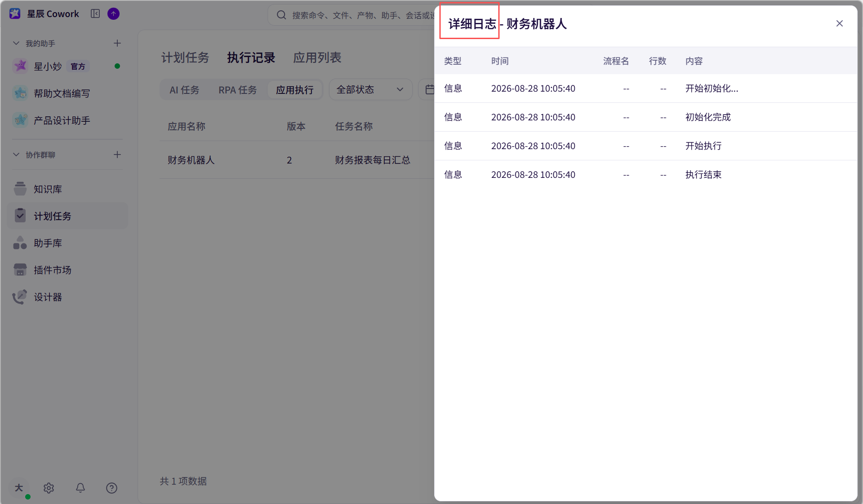Switch to the 执行记录 tab

pos(251,57)
